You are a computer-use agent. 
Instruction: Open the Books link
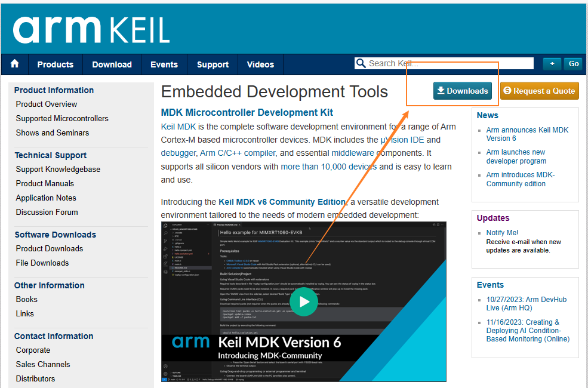click(x=27, y=299)
